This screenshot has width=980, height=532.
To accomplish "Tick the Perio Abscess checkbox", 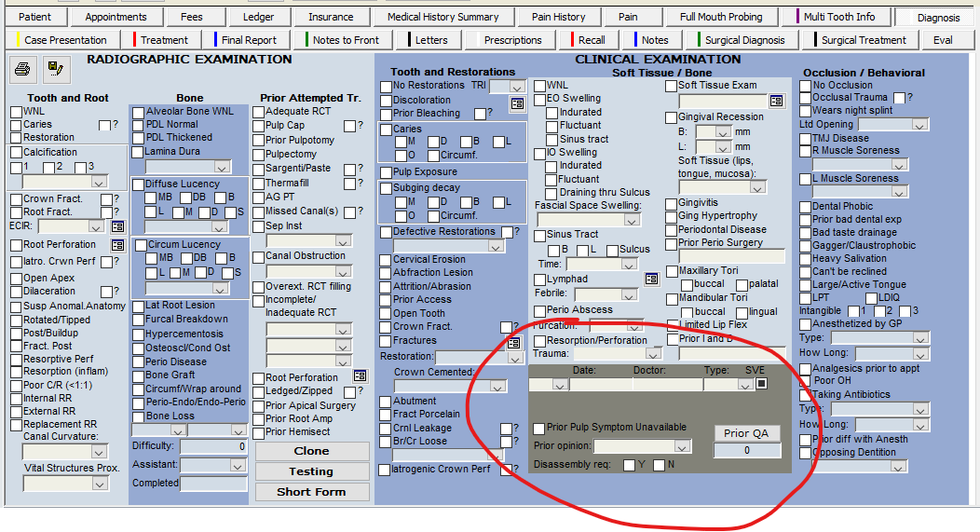I will pos(539,311).
